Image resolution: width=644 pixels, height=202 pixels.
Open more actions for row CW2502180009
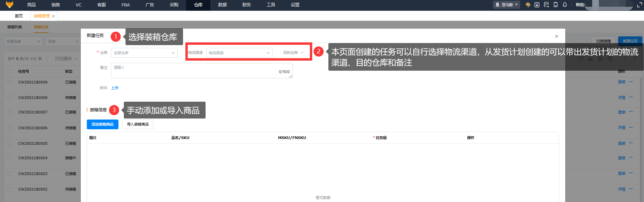pyautogui.click(x=631, y=81)
